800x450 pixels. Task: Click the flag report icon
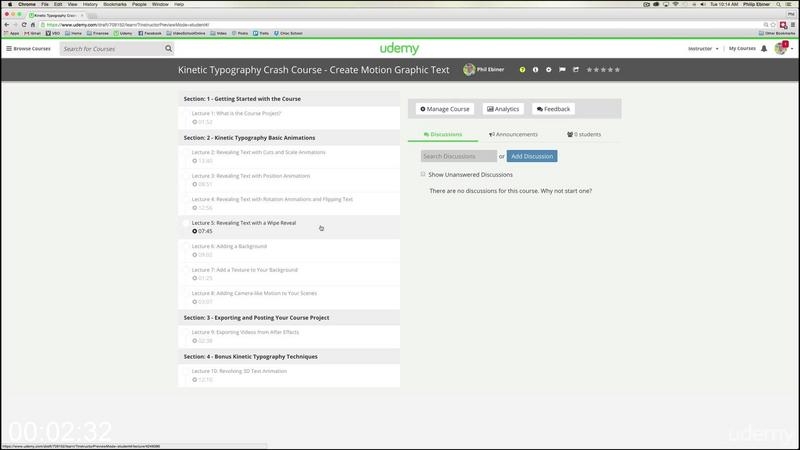click(562, 70)
